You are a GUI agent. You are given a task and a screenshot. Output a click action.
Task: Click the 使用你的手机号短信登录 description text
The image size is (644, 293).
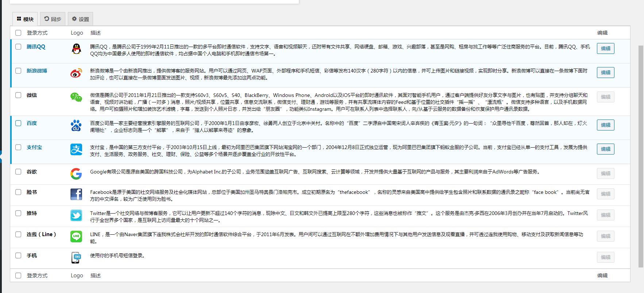tap(118, 255)
